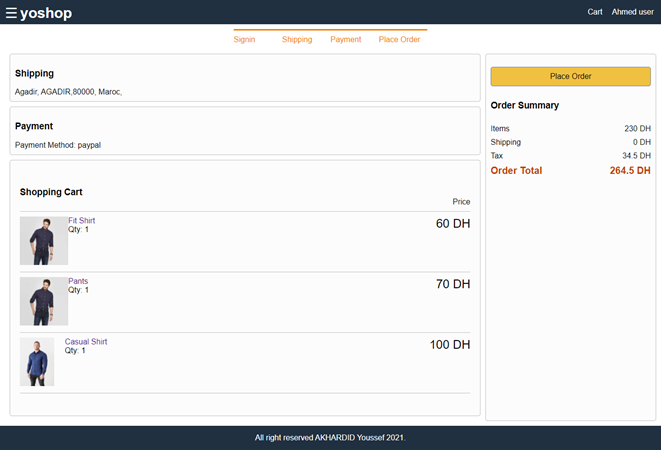Open the Pants product link
The width and height of the screenshot is (661, 450).
(78, 281)
